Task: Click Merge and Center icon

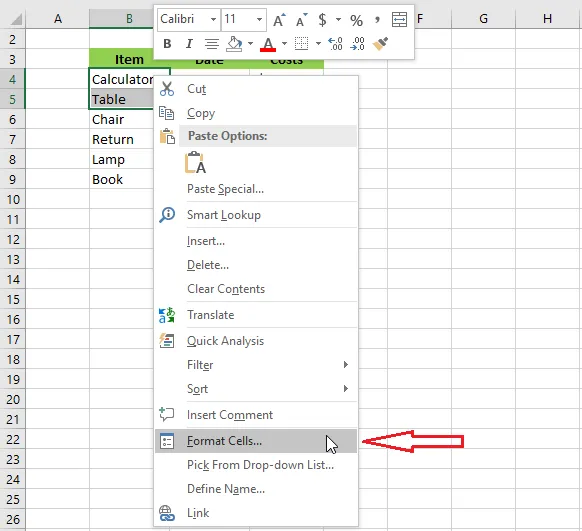Action: pyautogui.click(x=399, y=20)
